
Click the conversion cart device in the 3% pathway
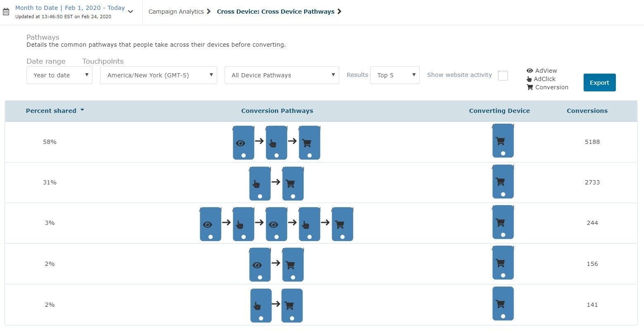coord(342,224)
